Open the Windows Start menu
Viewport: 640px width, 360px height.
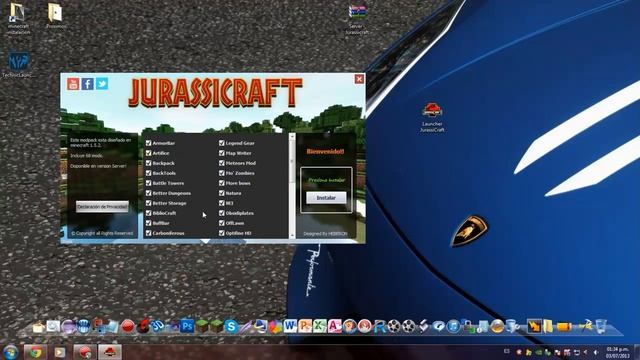10,352
